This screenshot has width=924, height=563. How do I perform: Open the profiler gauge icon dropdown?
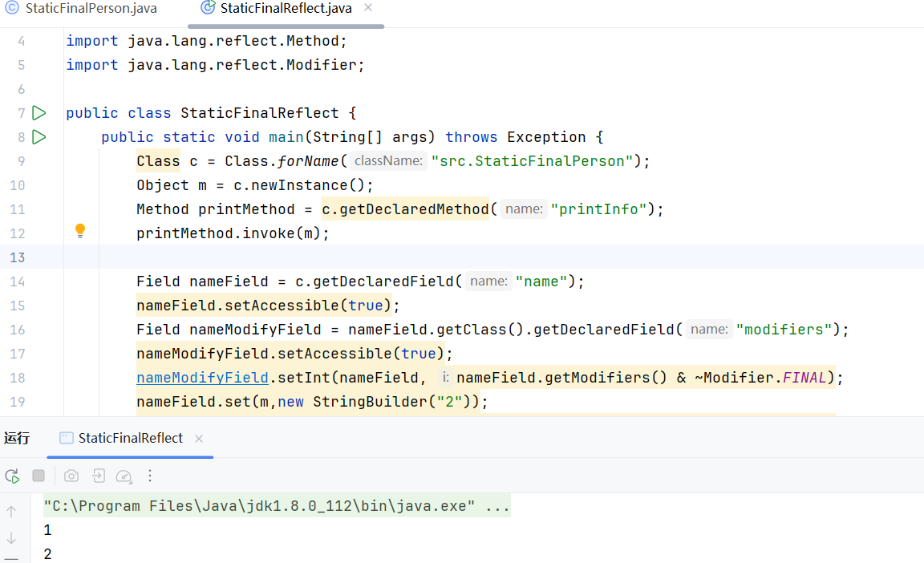124,476
